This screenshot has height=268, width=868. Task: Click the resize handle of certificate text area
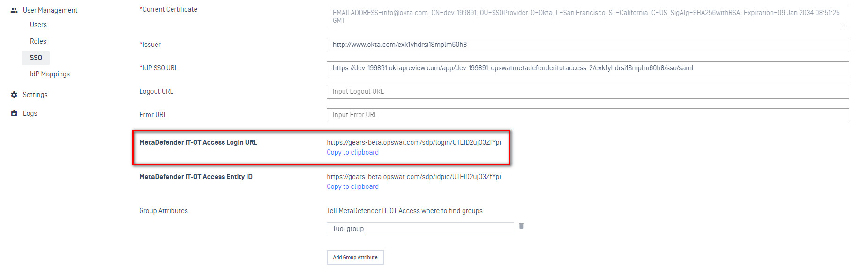[x=844, y=25]
